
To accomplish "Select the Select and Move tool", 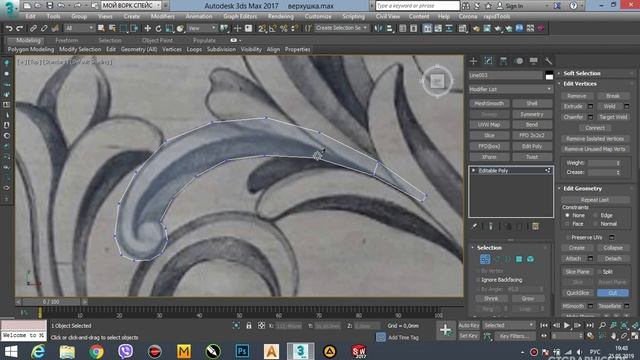I will (147, 28).
